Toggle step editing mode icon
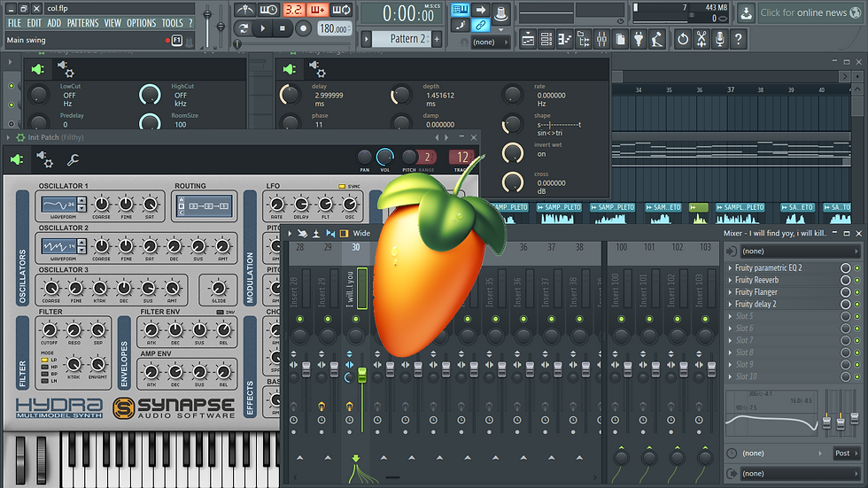The image size is (868, 488). tap(460, 26)
